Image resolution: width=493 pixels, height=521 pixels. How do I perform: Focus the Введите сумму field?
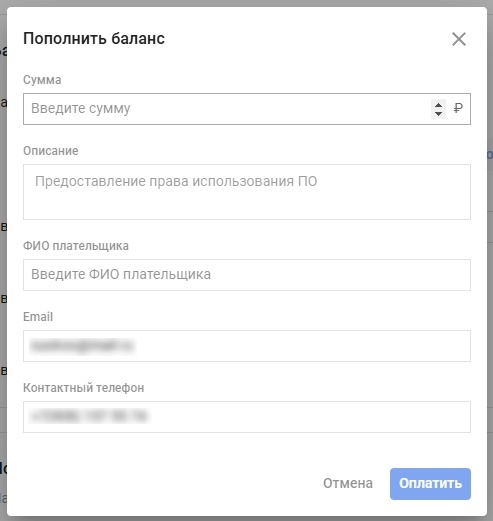(x=227, y=109)
